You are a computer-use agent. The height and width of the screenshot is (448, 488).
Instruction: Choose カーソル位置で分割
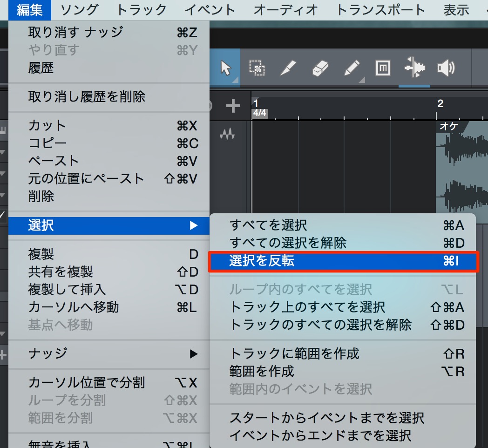click(x=109, y=383)
